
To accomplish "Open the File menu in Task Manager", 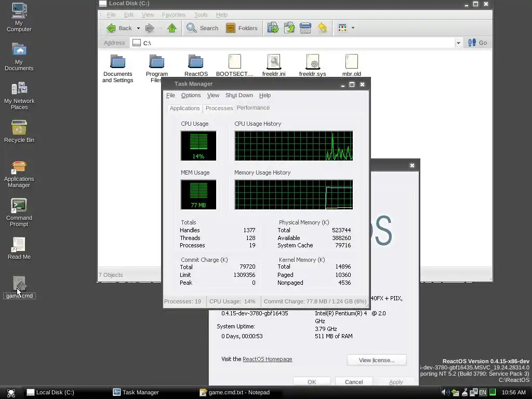I will (170, 96).
